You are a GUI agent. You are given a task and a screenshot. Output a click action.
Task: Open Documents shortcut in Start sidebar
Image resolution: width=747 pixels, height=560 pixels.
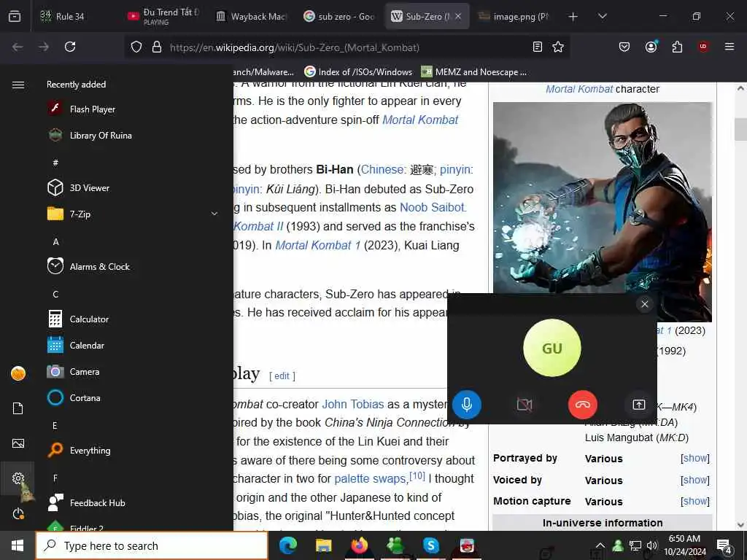(18, 408)
